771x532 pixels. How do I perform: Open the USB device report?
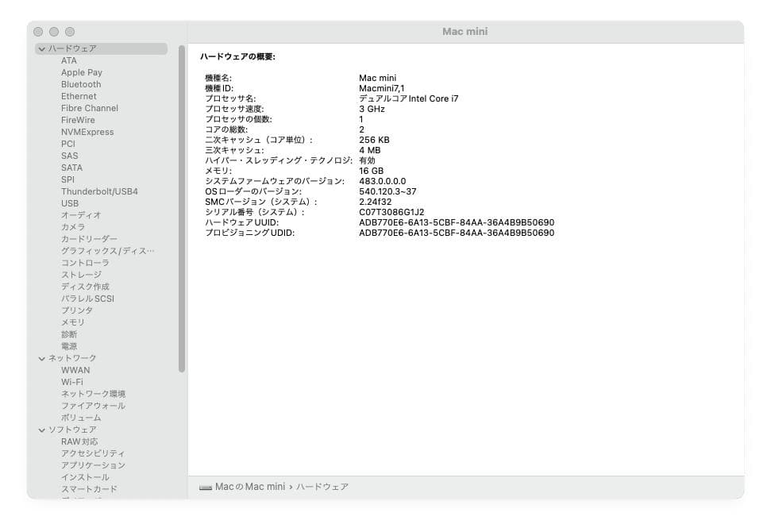(x=68, y=203)
